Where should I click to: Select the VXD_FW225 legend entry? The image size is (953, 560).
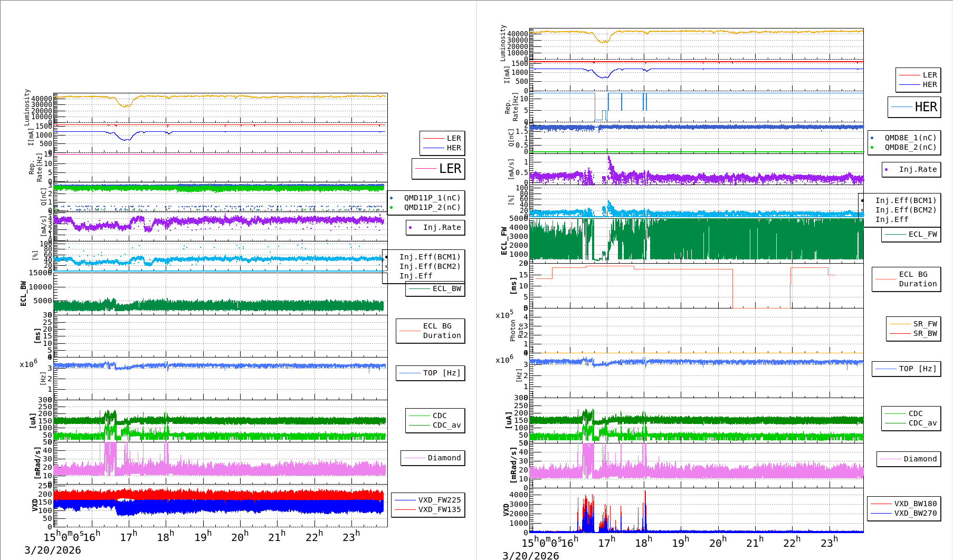(439, 500)
